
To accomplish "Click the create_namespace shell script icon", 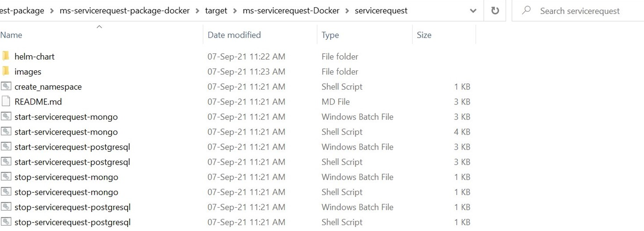I will point(6,86).
